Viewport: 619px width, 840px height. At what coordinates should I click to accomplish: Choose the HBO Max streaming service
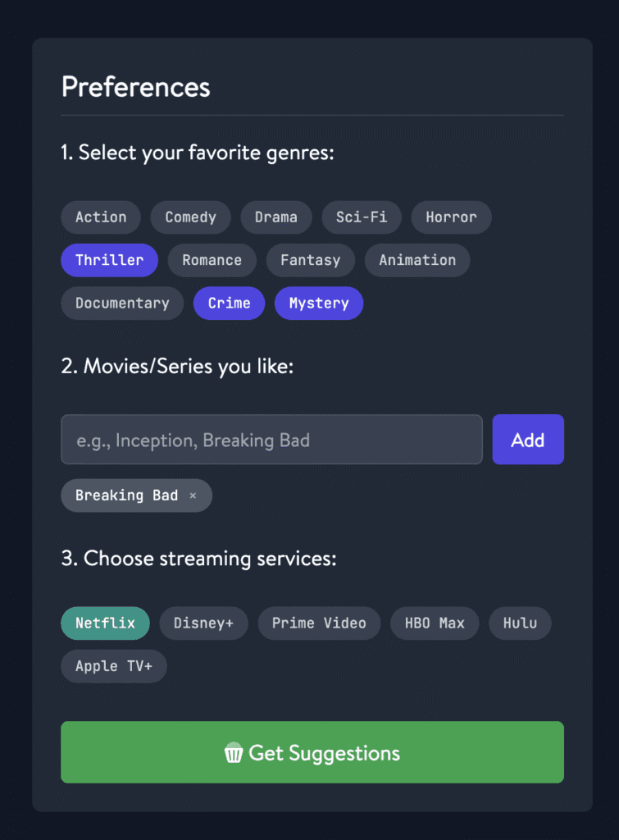point(435,623)
